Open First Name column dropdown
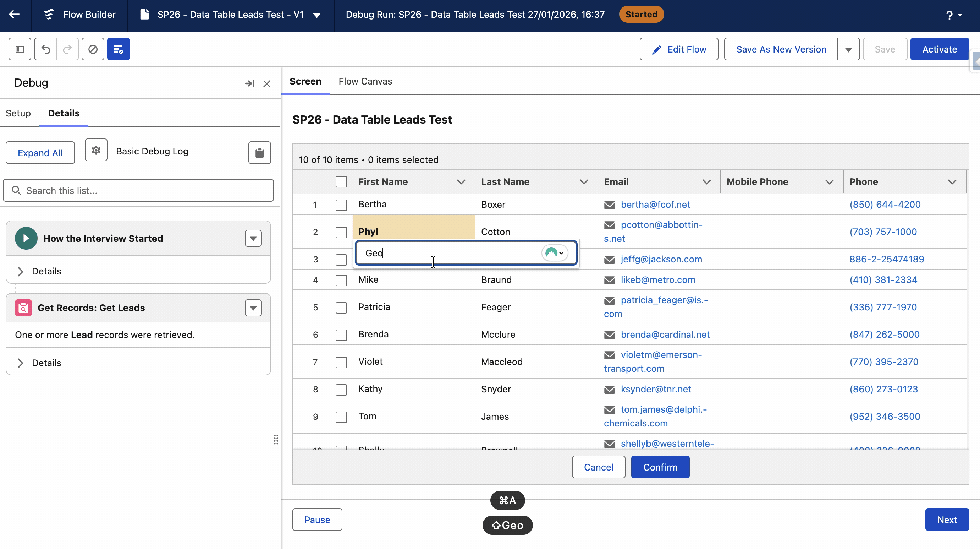Image resolution: width=980 pixels, height=549 pixels. pyautogui.click(x=461, y=182)
